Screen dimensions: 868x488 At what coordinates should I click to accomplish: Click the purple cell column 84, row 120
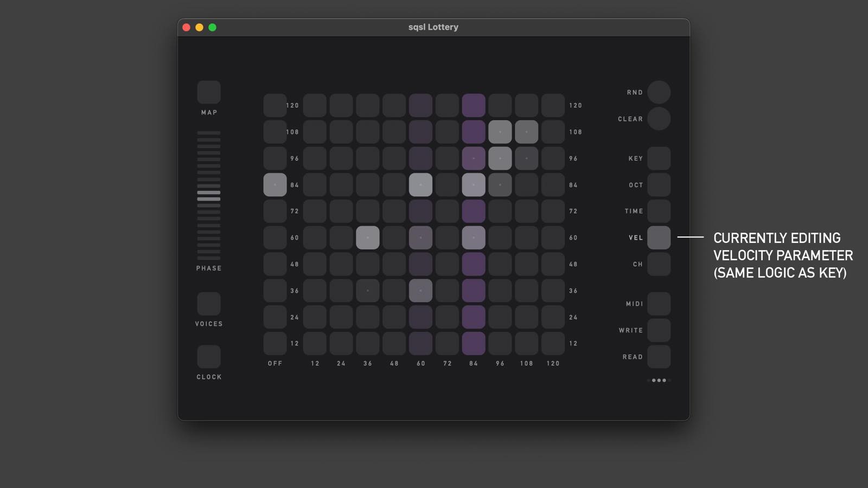[474, 105]
